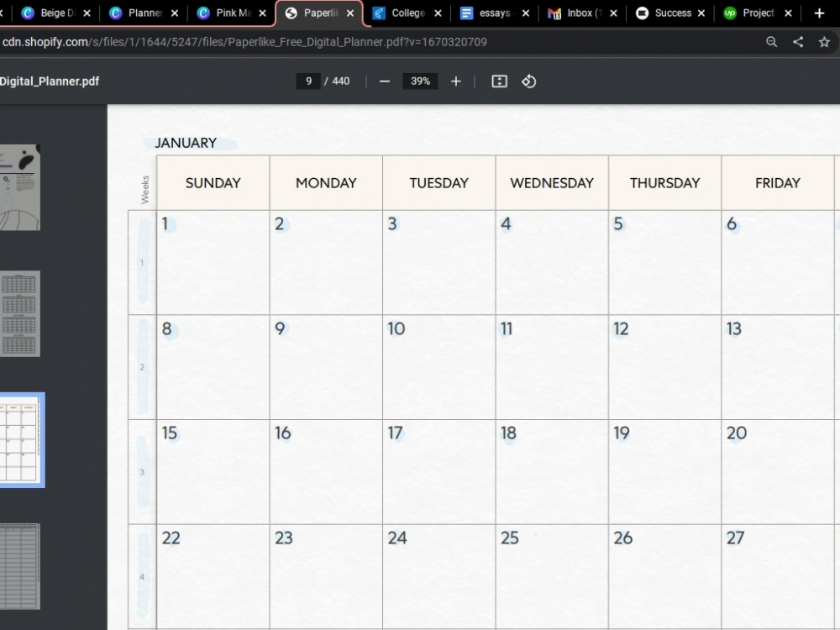
Task: Select the highlighted current page thumbnail
Action: pos(22,440)
